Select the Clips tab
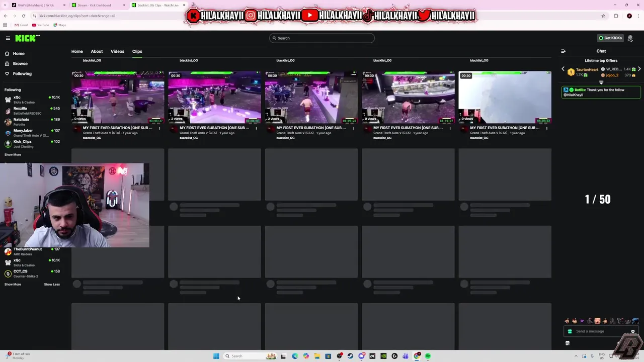644x362 pixels. click(x=137, y=51)
